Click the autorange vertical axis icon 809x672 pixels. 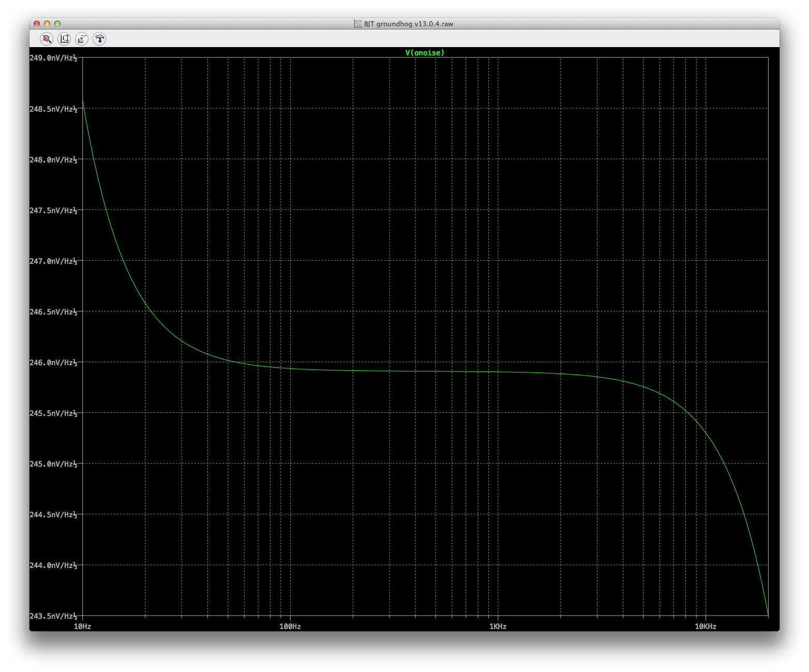[64, 39]
